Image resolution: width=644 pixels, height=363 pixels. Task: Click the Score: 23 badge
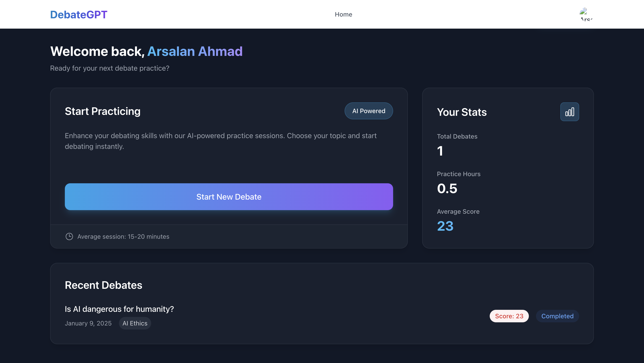pyautogui.click(x=509, y=316)
